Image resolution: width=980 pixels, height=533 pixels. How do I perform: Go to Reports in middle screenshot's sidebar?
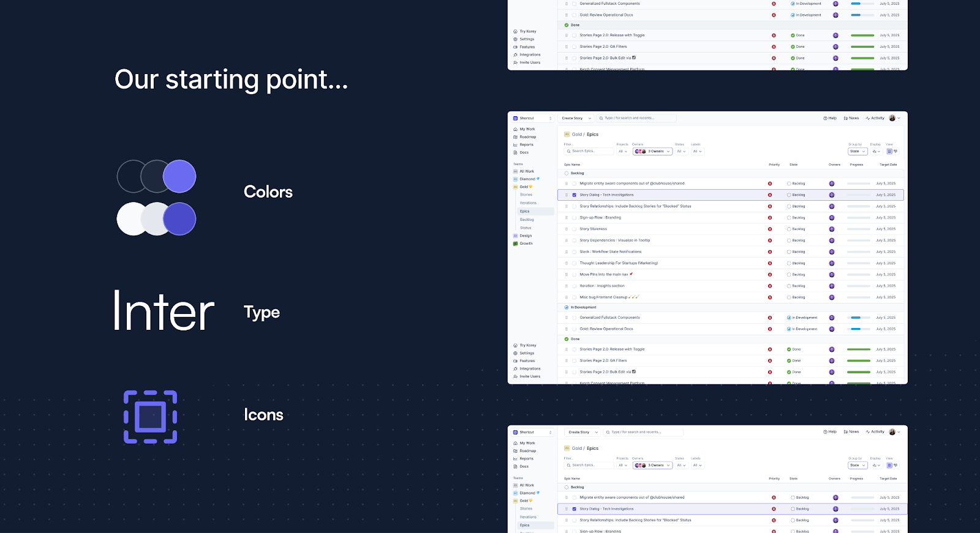click(526, 144)
